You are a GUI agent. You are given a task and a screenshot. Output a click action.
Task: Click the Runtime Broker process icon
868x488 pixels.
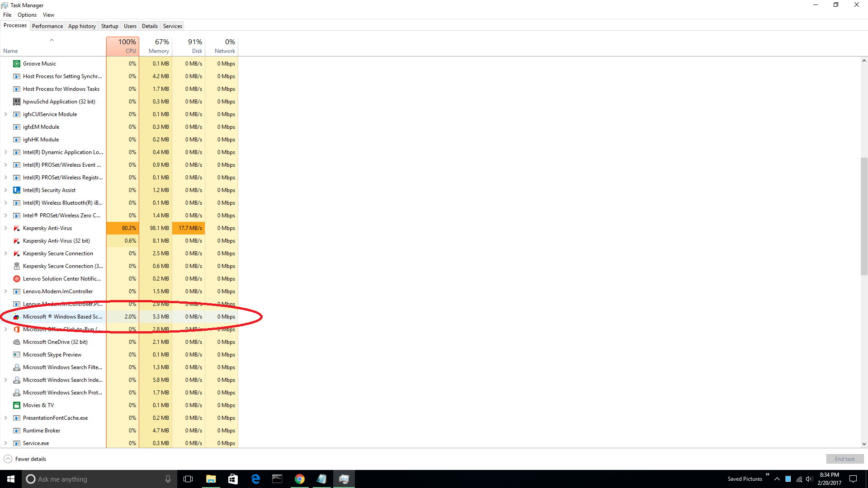17,431
